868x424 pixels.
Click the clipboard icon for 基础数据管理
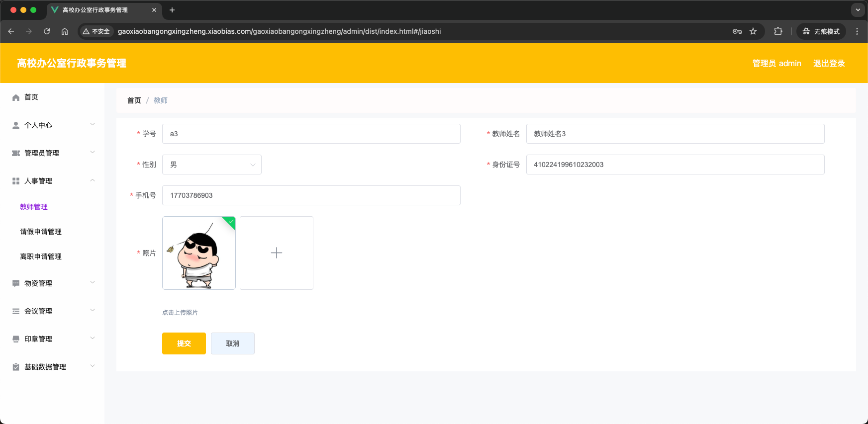pyautogui.click(x=16, y=367)
